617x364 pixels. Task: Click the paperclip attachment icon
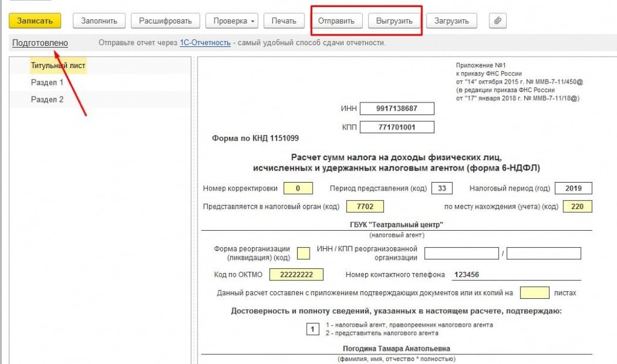[497, 21]
